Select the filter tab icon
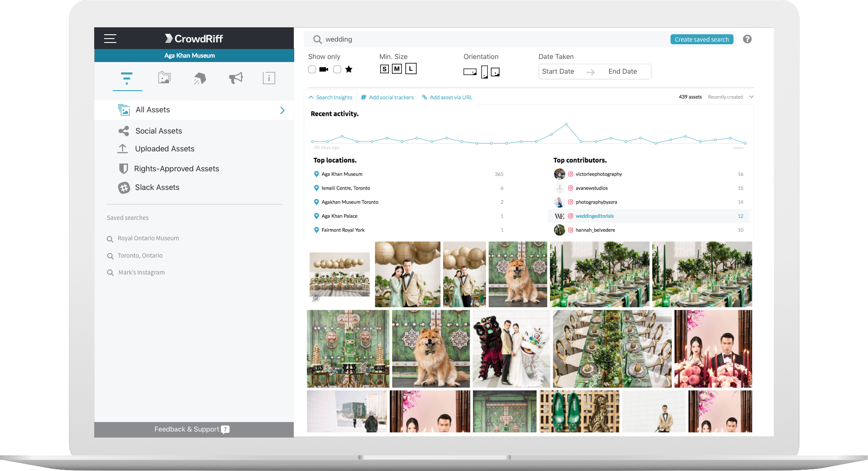This screenshot has width=868, height=471. click(127, 78)
